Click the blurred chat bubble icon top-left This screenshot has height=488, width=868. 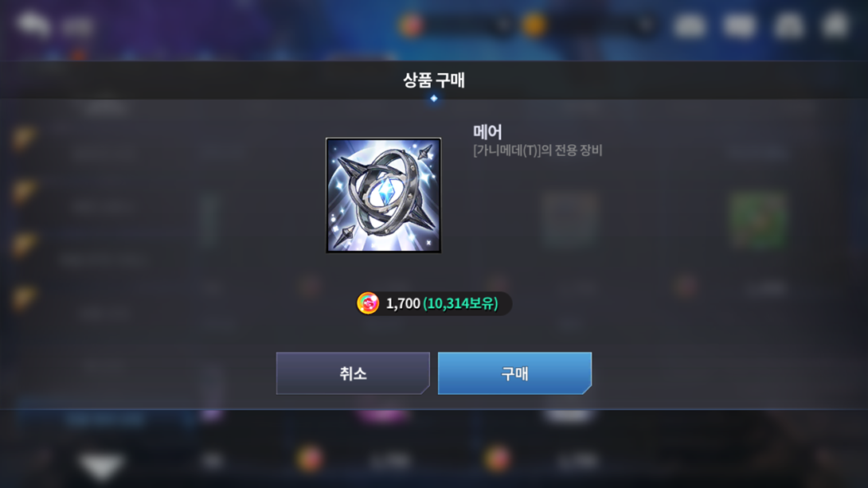pos(33,25)
